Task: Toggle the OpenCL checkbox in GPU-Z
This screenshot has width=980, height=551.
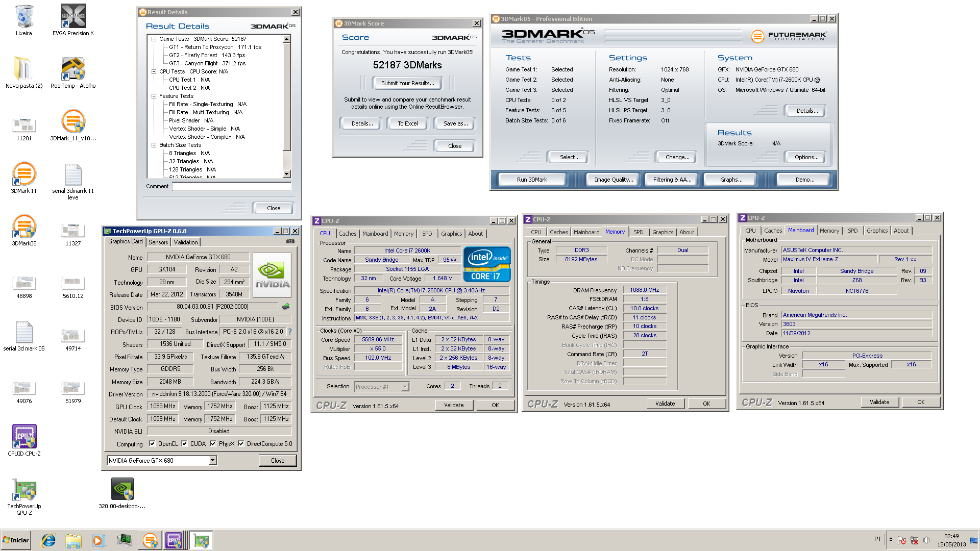Action: click(152, 444)
